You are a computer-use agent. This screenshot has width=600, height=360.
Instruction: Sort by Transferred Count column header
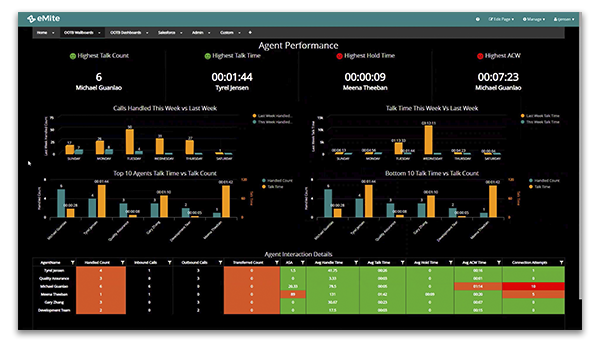(x=248, y=262)
